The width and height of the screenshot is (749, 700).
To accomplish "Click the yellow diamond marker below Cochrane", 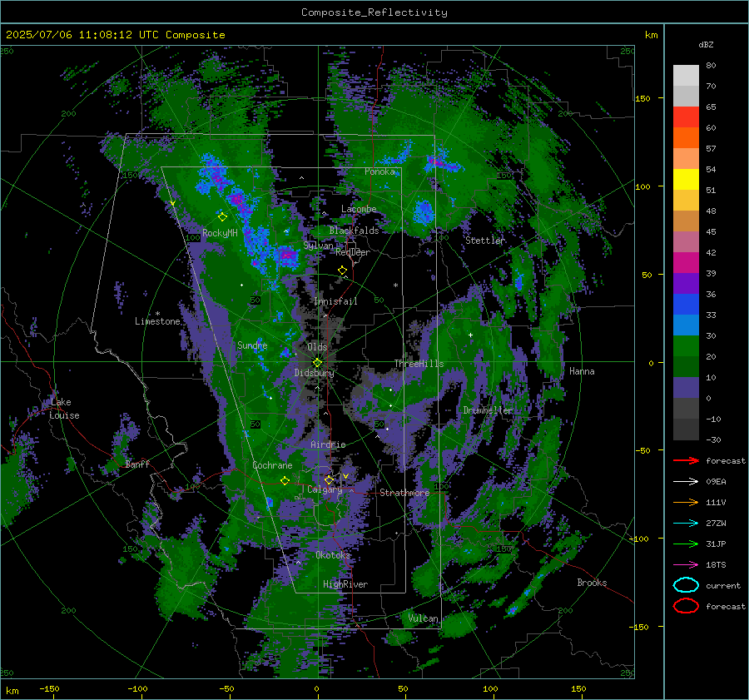I will [285, 480].
